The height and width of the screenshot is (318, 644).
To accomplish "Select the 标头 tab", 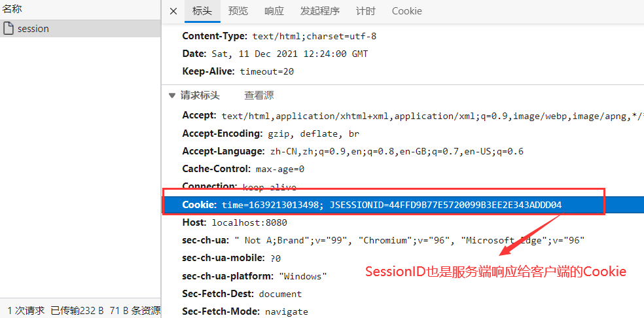I will point(202,11).
